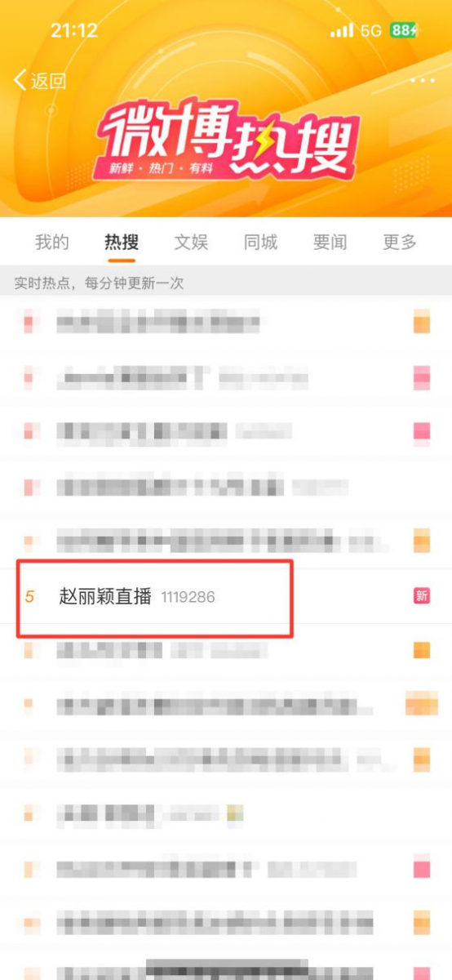Tap the cellular signal strength bars
This screenshot has height=980, width=452.
342,31
